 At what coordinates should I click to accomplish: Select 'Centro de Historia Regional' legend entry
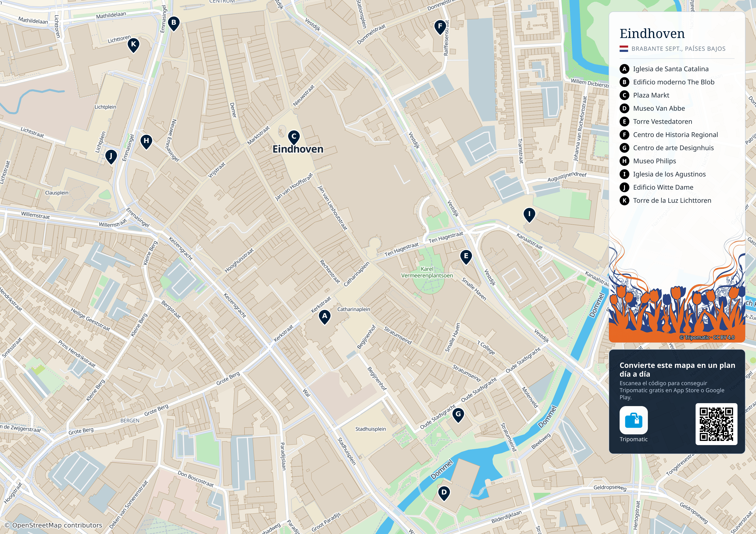pos(675,135)
